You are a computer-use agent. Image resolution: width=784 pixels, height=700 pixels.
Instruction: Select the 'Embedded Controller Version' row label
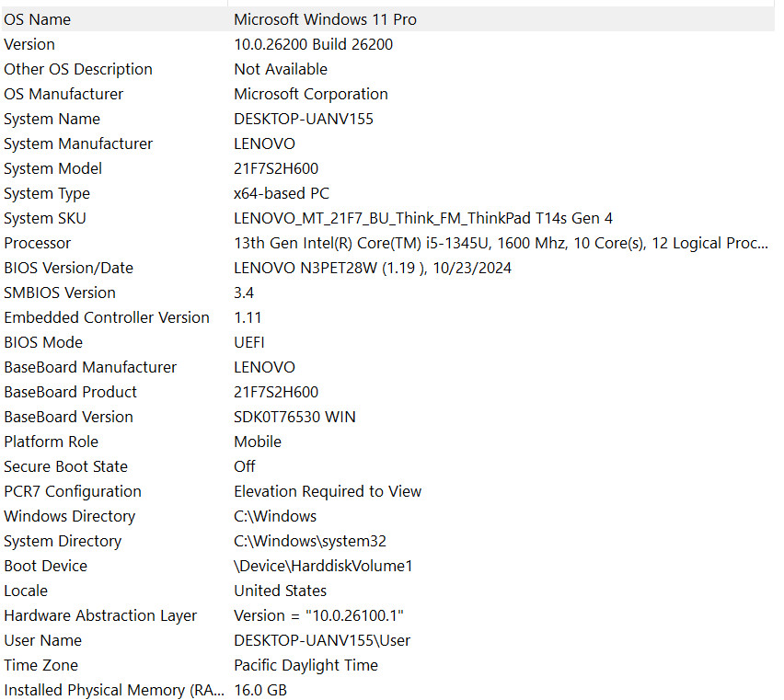[x=107, y=317]
